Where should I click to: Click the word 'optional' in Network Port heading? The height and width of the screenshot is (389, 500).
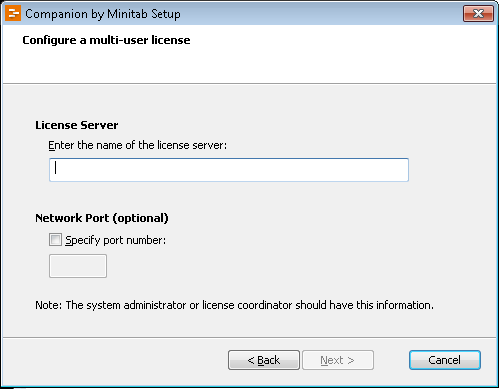click(x=140, y=218)
